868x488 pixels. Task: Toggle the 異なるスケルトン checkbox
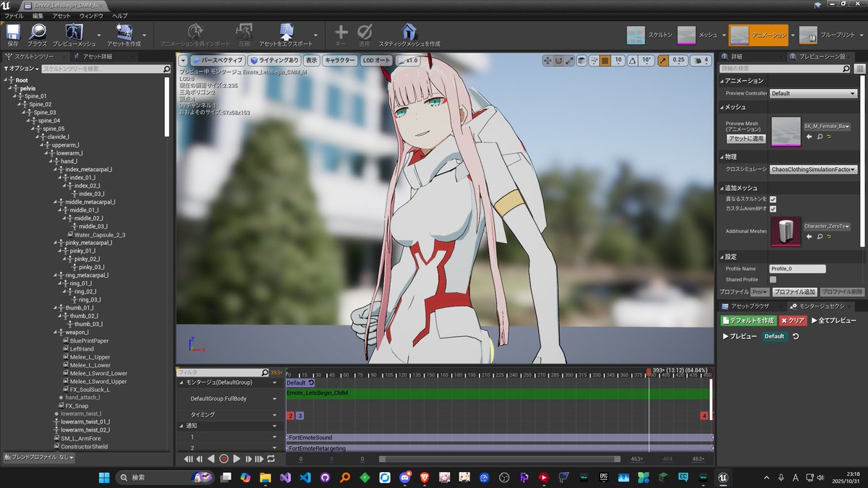pos(773,199)
